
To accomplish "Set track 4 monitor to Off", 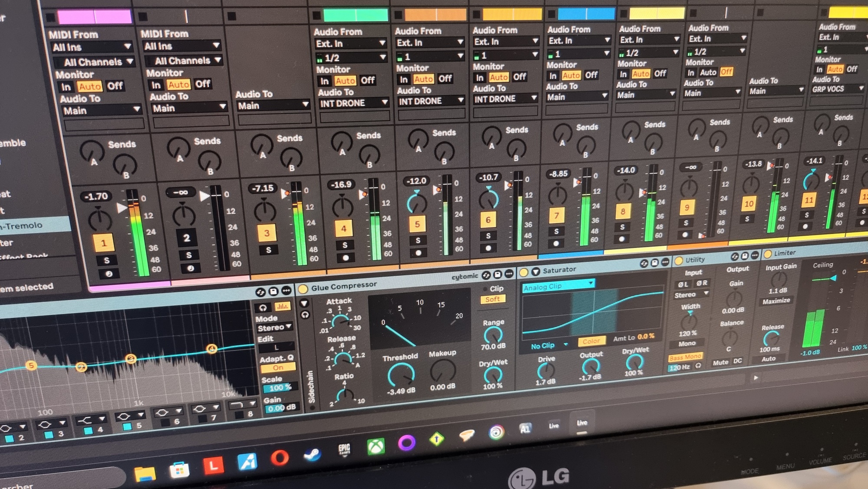I will tap(368, 80).
